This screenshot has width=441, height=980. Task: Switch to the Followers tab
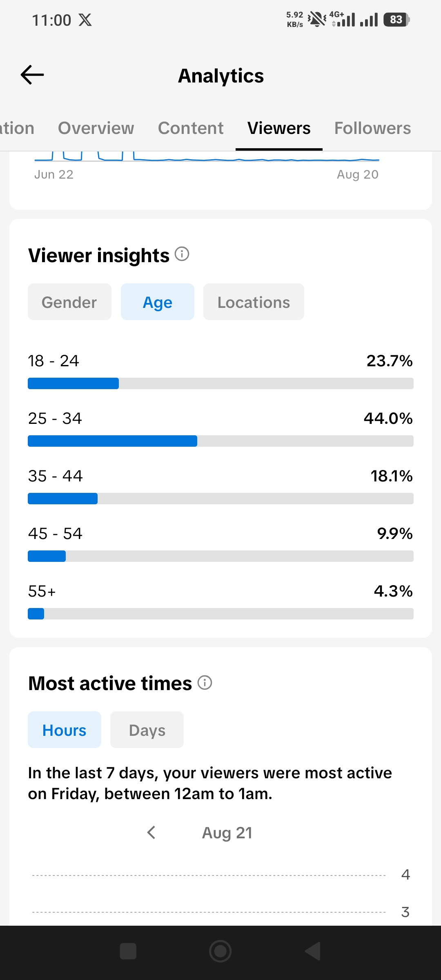372,128
